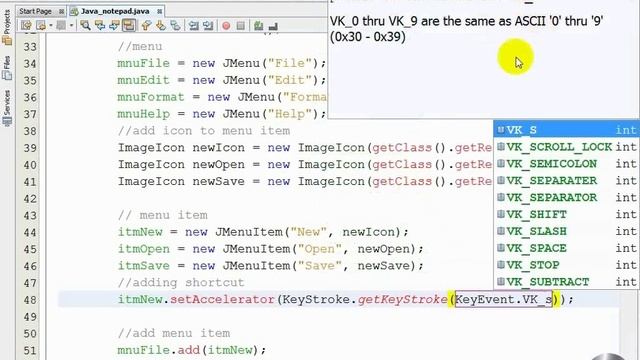
Task: Choose VK_SCROLL_LOCK completion entry
Action: point(567,147)
